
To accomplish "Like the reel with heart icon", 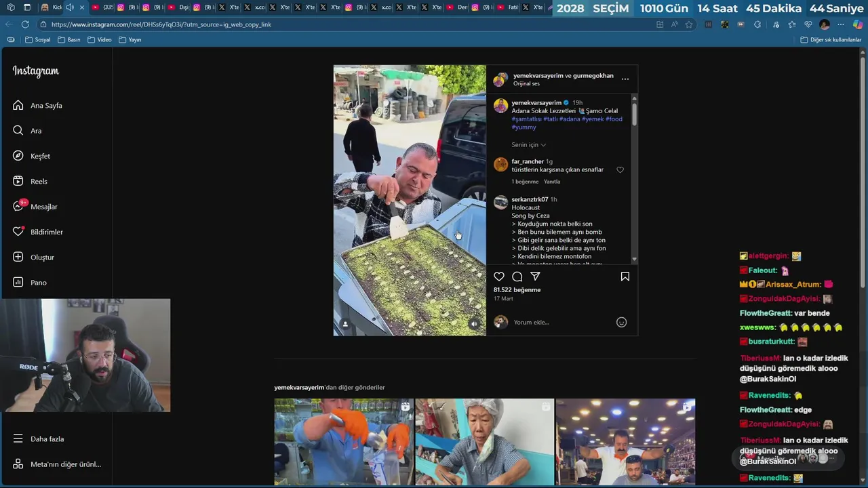I will (499, 277).
